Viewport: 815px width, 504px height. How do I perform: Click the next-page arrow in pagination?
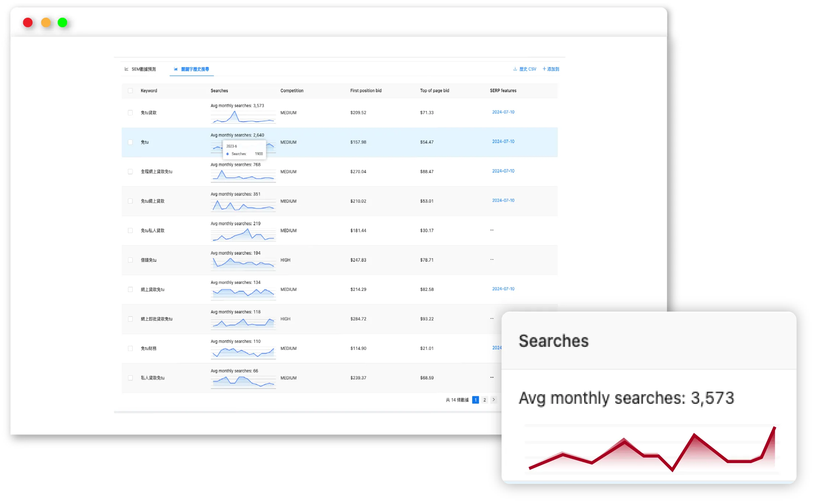[x=494, y=400]
